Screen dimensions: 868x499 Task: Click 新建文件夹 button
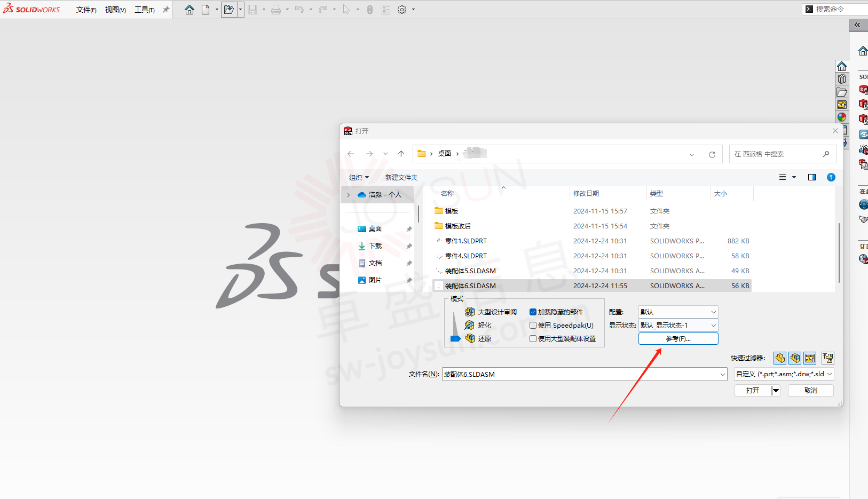[x=401, y=177]
